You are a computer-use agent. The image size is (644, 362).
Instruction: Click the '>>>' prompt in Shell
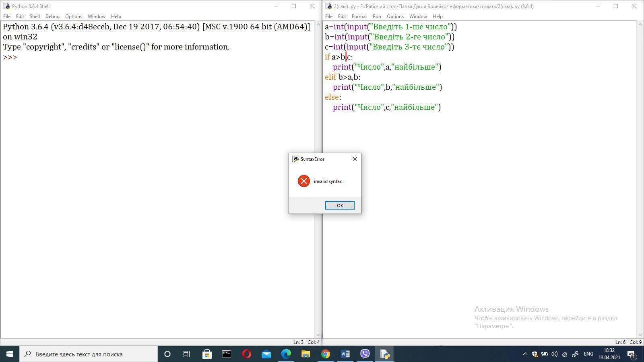point(10,57)
